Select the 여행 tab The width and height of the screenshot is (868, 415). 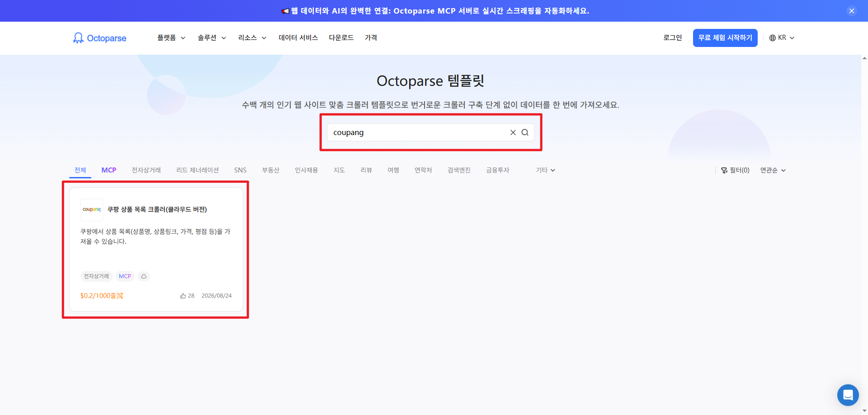(393, 170)
